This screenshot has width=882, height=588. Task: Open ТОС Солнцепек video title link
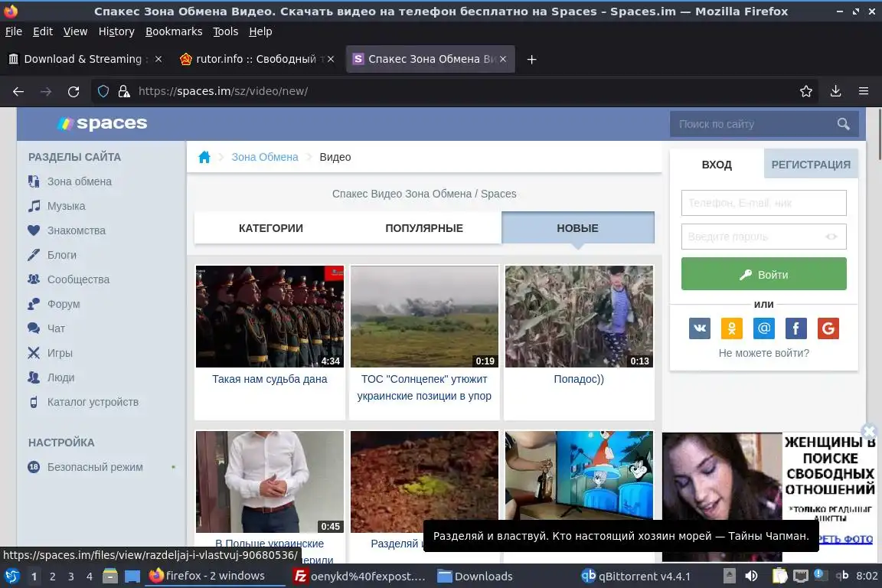coord(424,387)
